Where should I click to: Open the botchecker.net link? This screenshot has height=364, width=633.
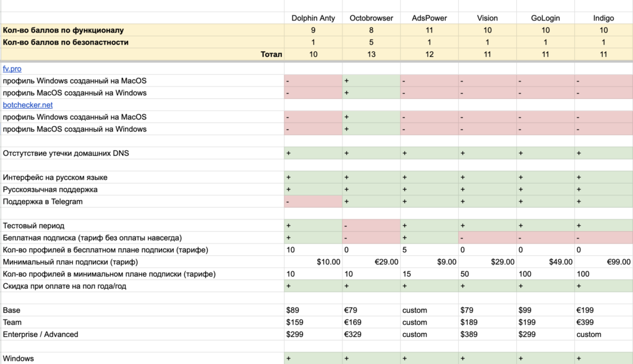[x=28, y=105]
